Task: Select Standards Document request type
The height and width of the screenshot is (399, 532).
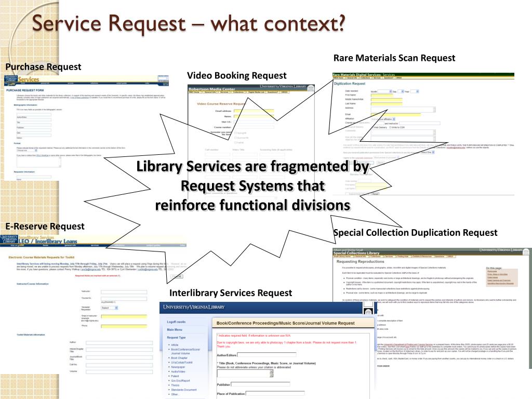Action: [x=184, y=390]
